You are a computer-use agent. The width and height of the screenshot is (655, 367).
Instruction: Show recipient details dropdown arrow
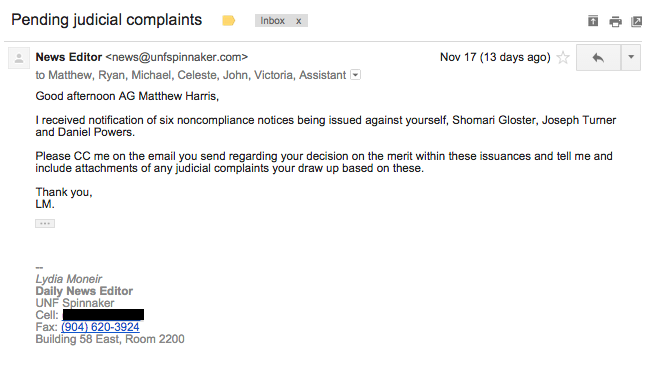pyautogui.click(x=355, y=75)
